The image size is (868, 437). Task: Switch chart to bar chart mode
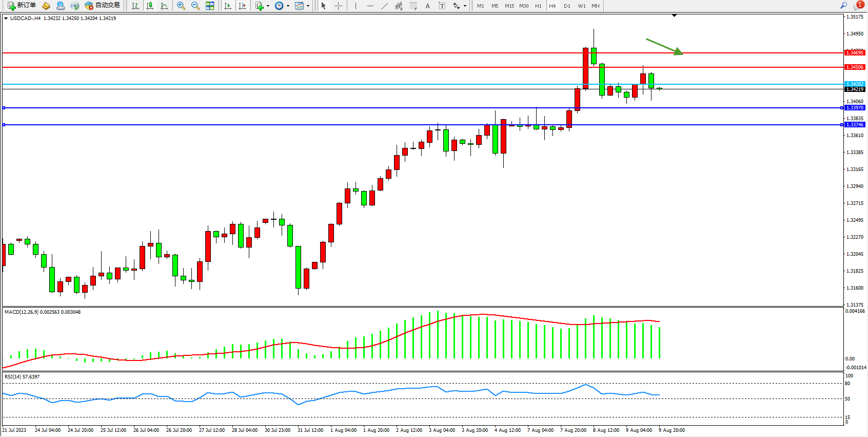[x=135, y=6]
